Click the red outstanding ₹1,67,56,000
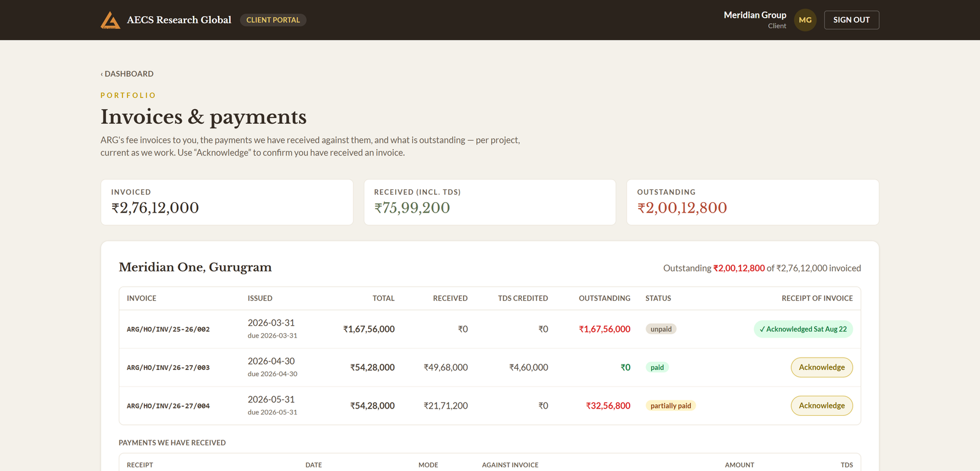 (x=605, y=330)
